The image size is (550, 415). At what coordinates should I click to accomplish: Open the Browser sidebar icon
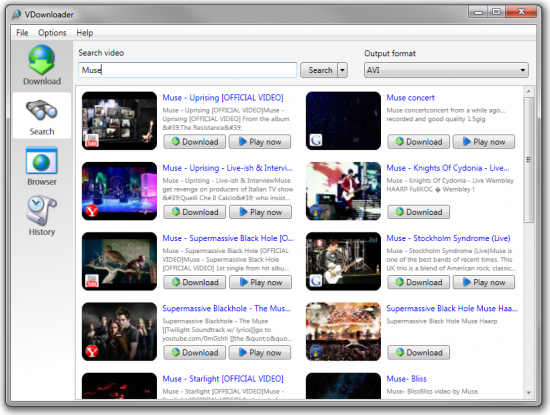pos(41,161)
